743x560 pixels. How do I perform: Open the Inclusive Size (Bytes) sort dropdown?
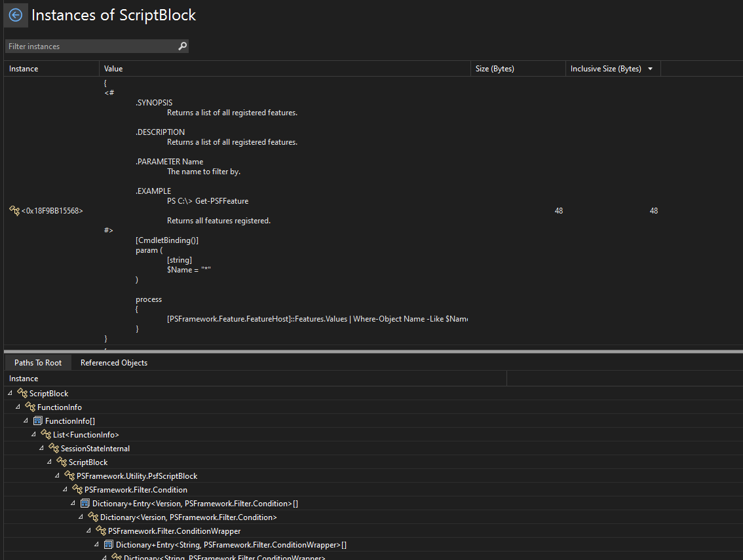(x=649, y=68)
